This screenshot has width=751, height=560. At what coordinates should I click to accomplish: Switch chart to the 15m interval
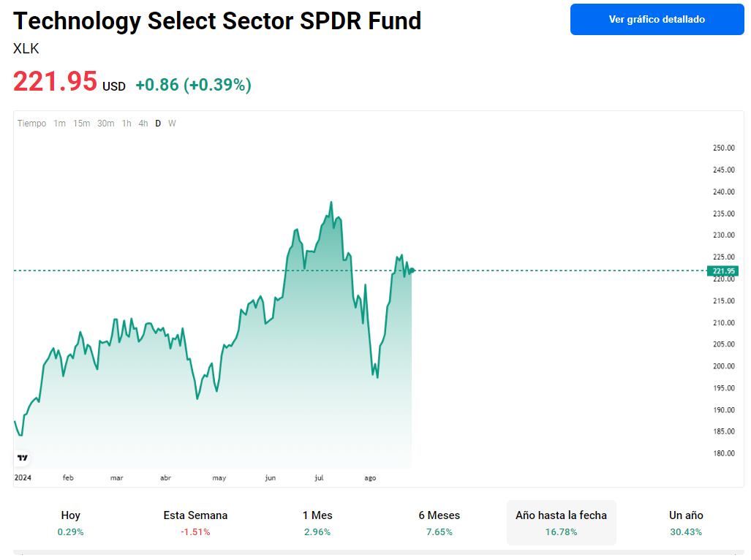[x=81, y=124]
